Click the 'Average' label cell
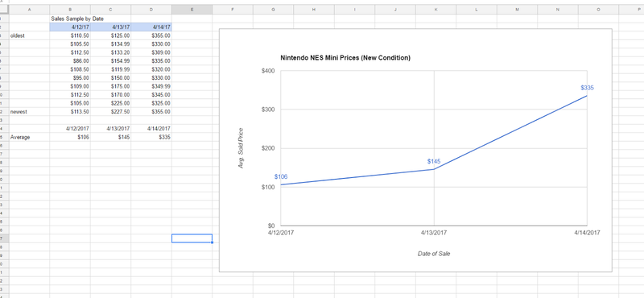 point(29,137)
